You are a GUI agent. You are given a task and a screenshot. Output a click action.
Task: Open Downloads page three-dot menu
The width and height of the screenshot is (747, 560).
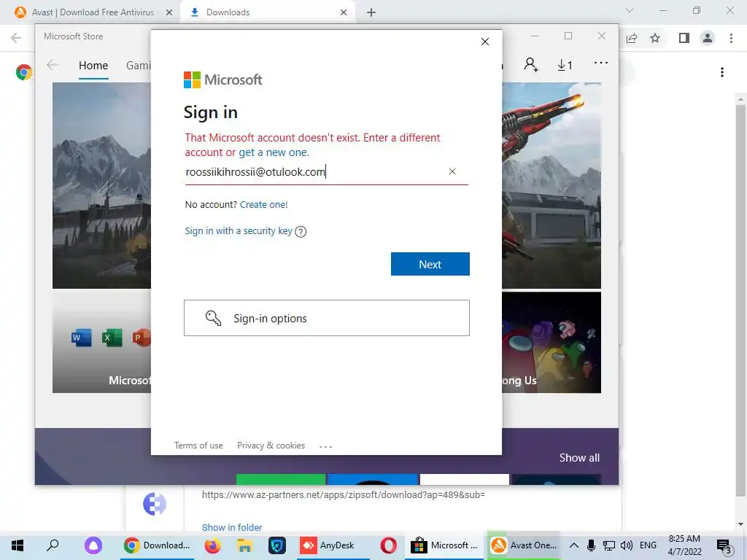click(722, 72)
